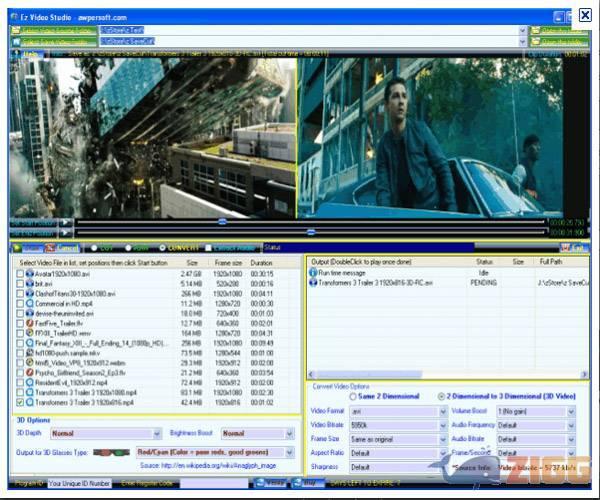Click the play button beside Set Start Position
Image resolution: width=600 pixels, height=500 pixels.
click(65, 222)
